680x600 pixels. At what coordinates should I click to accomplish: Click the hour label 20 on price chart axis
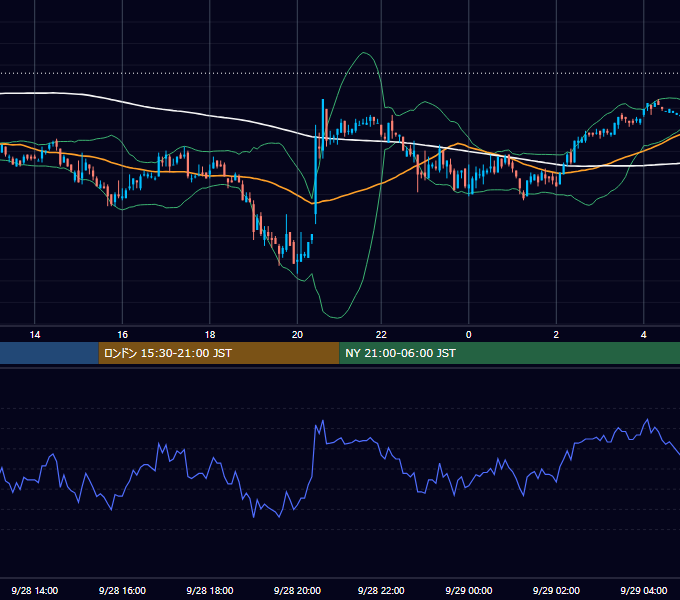297,334
